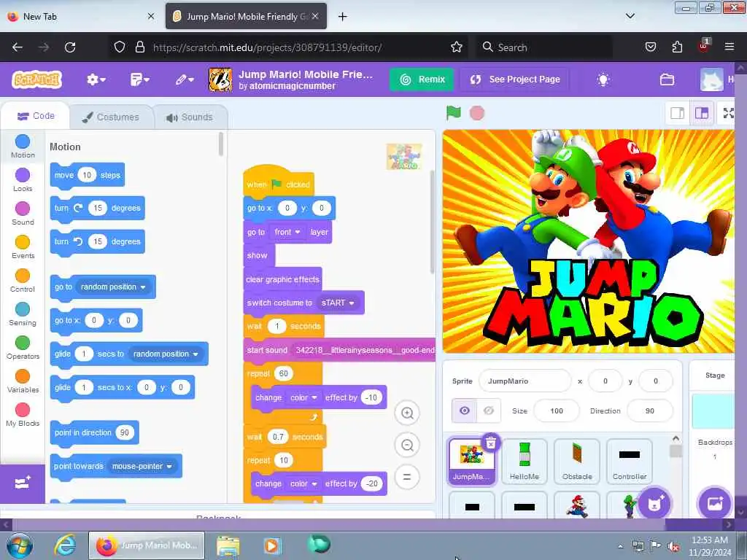Image resolution: width=747 pixels, height=560 pixels.
Task: Open a new browser tab
Action: coord(343,17)
